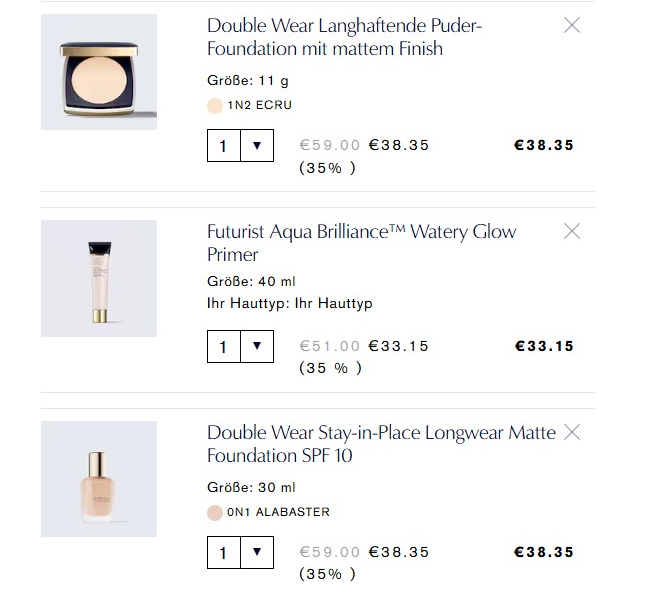Remove Double Wear Stay-in-Place Foundation from cart
The width and height of the screenshot is (648, 596).
[x=572, y=433]
